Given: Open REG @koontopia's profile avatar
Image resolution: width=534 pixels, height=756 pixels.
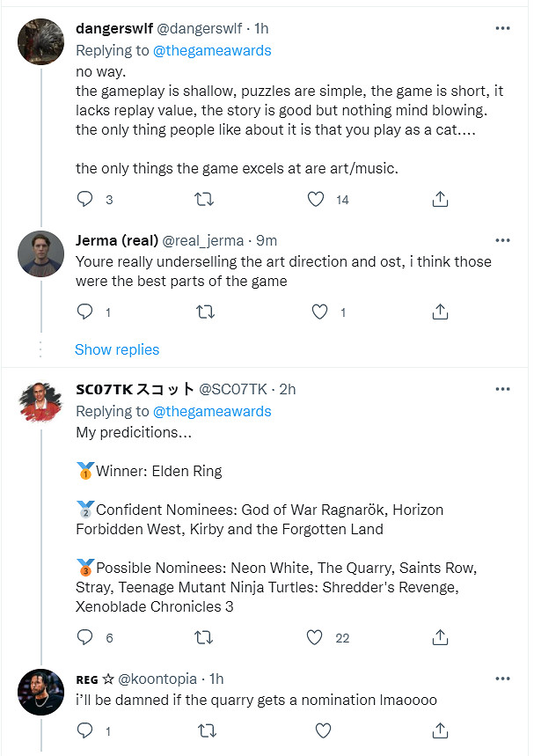Looking at the screenshot, I should coord(41,692).
